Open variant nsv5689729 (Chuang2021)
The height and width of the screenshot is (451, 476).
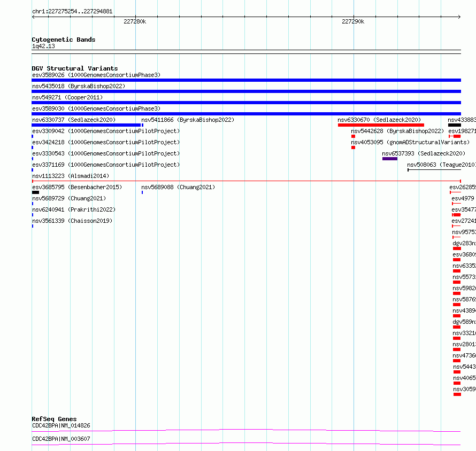[x=69, y=198]
